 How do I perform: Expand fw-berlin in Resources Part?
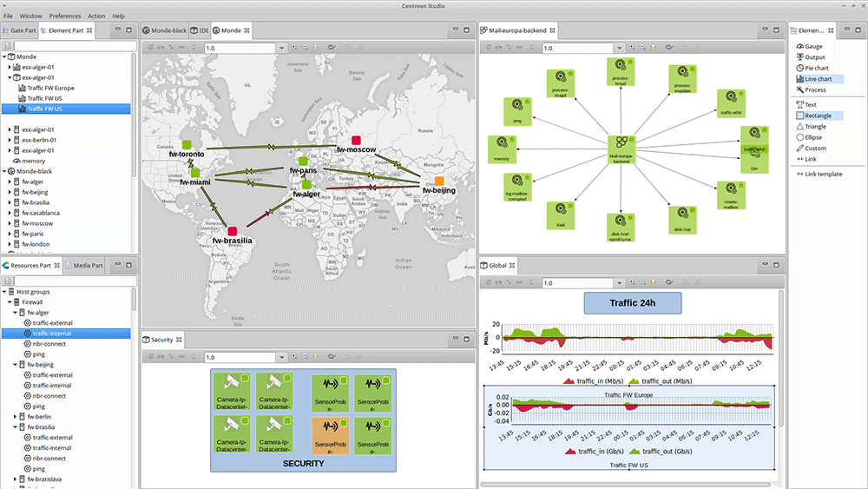point(15,416)
